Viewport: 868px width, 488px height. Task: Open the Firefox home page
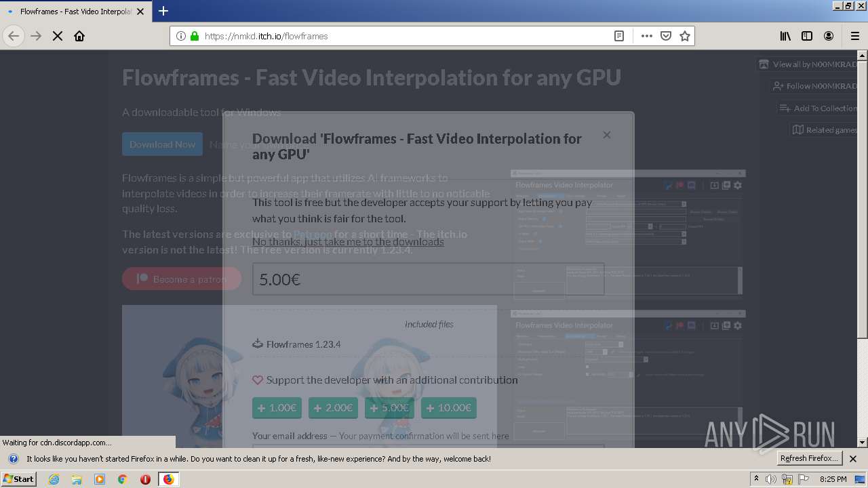[79, 36]
